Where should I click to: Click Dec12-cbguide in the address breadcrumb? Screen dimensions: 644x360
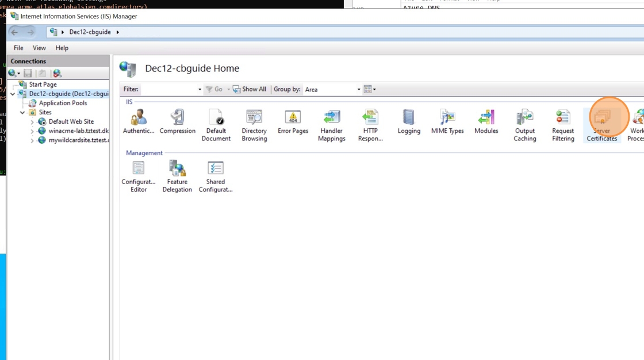click(90, 32)
